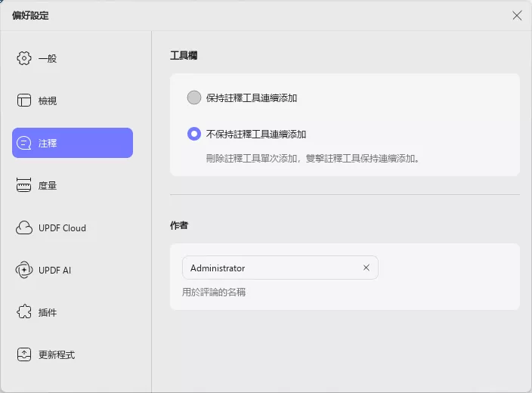Click the 不保持註釋工具連續添加 label text
Image resolution: width=532 pixels, height=393 pixels.
point(256,135)
